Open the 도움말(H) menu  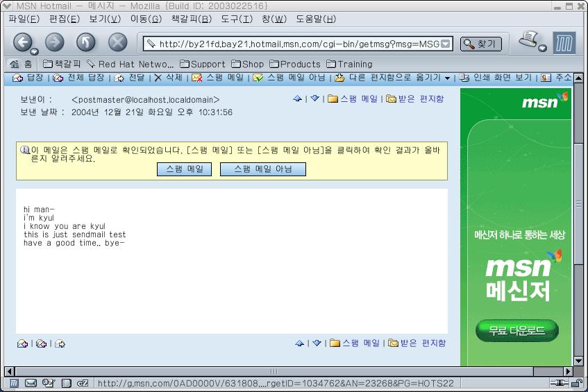[x=316, y=19]
